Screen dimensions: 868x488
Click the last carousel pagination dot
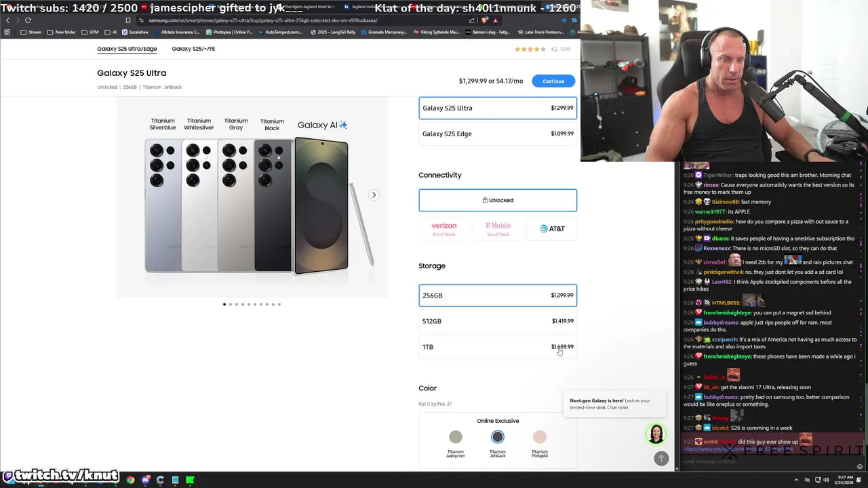point(279,304)
